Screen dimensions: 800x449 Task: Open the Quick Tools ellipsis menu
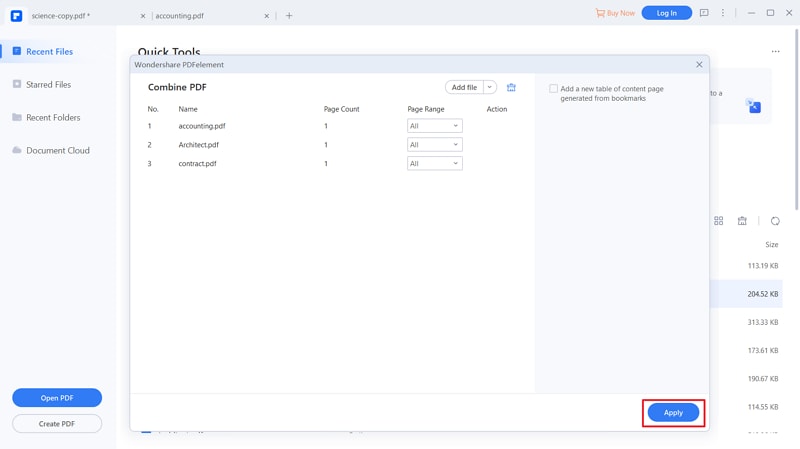click(776, 52)
